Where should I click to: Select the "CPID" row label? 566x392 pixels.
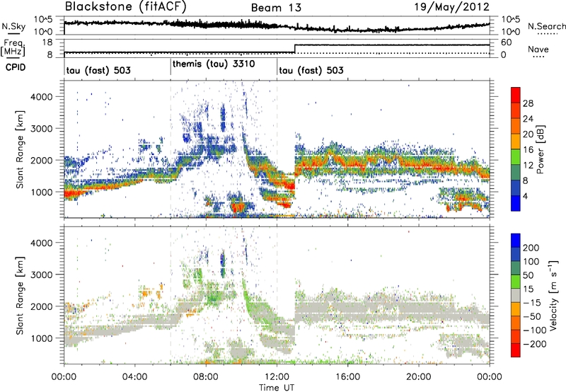pos(16,67)
